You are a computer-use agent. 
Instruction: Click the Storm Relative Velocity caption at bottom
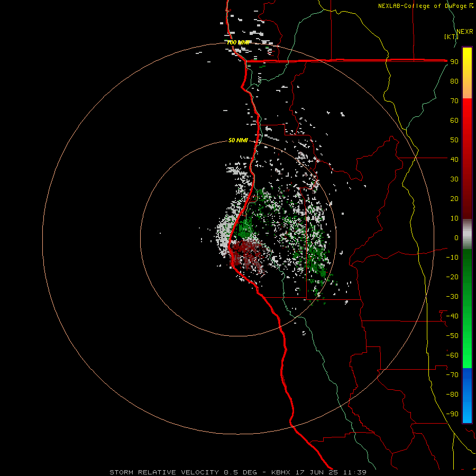click(x=237, y=472)
